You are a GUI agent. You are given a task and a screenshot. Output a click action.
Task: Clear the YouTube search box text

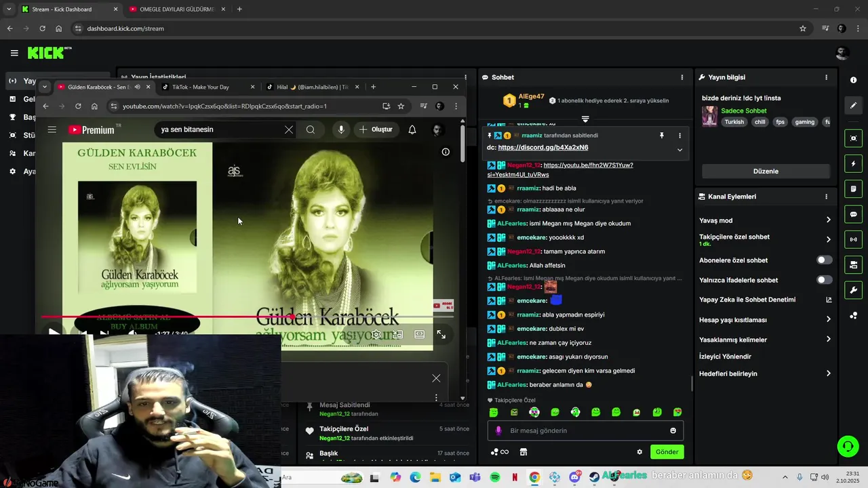(289, 129)
